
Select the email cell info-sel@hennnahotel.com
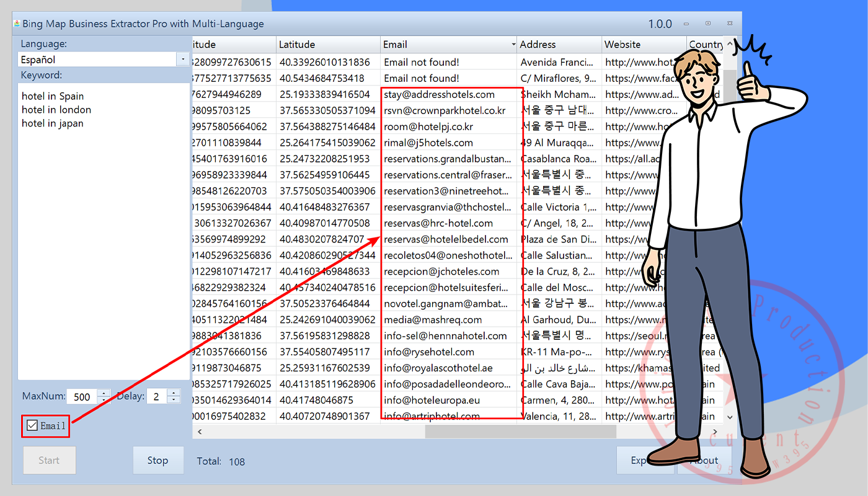point(449,336)
